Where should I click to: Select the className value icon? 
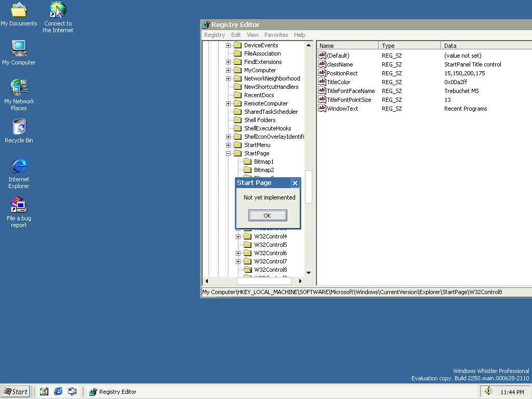click(x=322, y=64)
